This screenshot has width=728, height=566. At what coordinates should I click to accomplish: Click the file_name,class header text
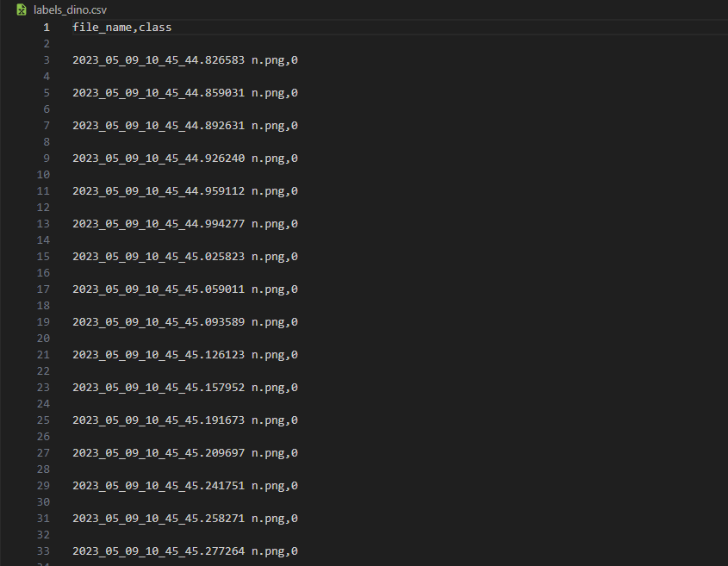(x=122, y=28)
